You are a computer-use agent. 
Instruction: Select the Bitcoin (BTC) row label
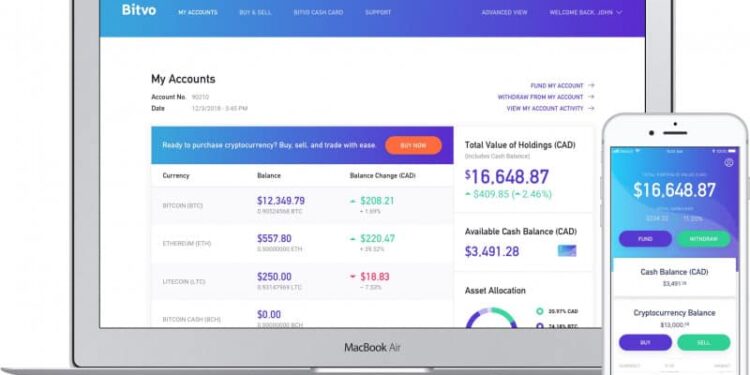tap(183, 206)
